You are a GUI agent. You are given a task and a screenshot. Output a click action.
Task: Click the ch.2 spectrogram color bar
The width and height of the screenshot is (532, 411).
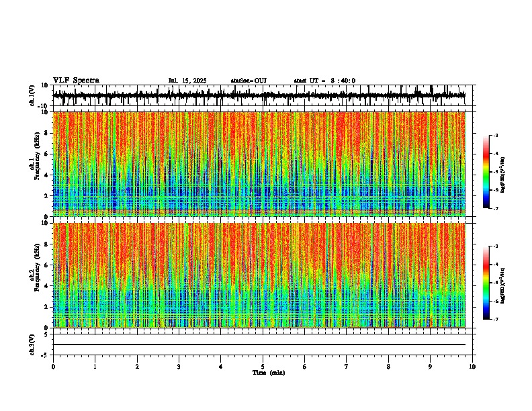click(486, 283)
